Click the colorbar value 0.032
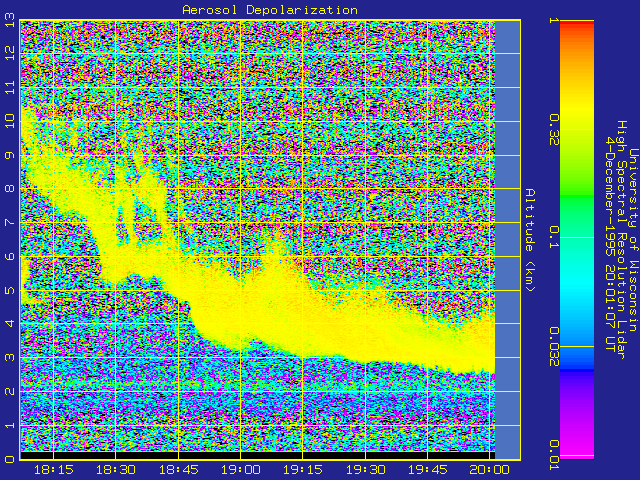This screenshot has height=480, width=640. 554,347
